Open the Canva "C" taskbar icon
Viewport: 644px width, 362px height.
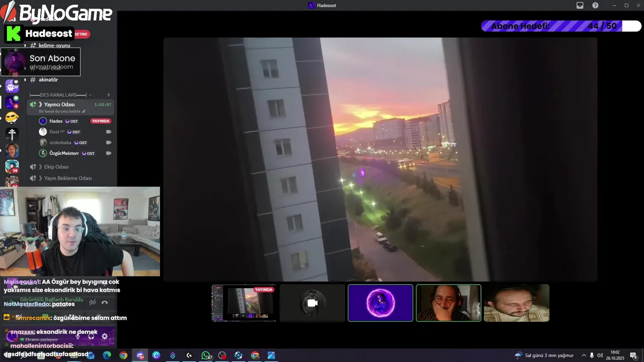point(156,355)
